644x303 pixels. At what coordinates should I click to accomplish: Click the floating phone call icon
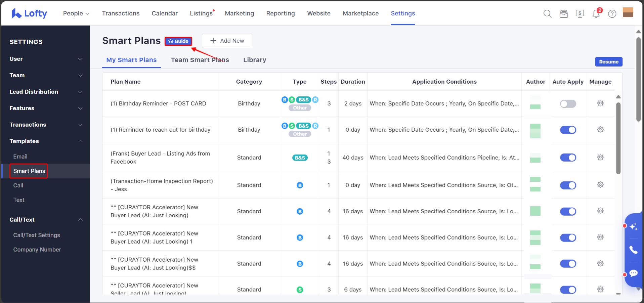(x=634, y=250)
